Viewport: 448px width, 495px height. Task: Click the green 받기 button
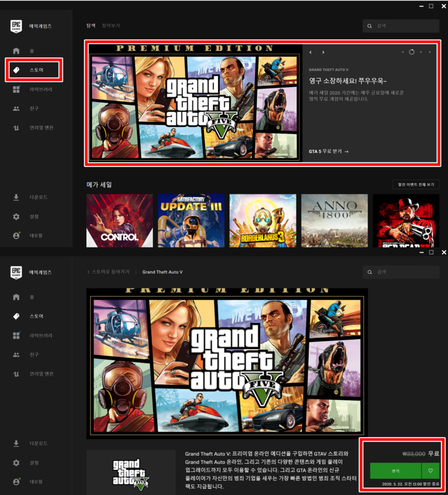[x=396, y=471]
